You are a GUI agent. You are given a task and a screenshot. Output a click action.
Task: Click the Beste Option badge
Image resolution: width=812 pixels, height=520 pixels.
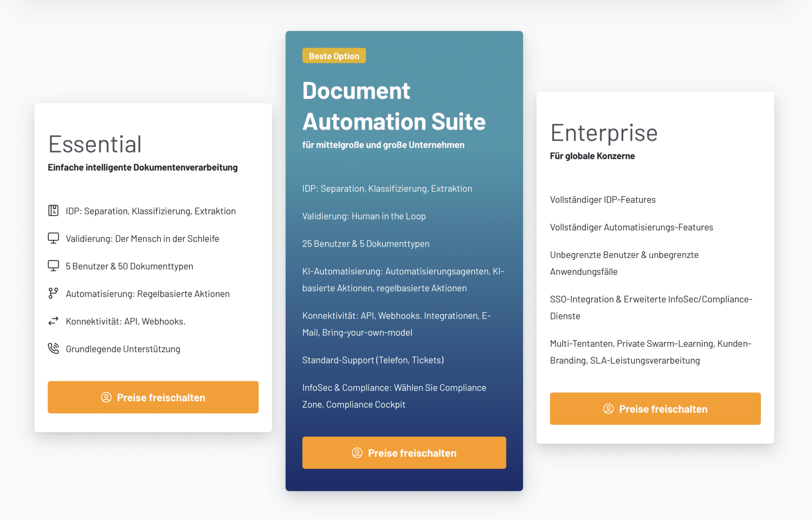tap(334, 56)
